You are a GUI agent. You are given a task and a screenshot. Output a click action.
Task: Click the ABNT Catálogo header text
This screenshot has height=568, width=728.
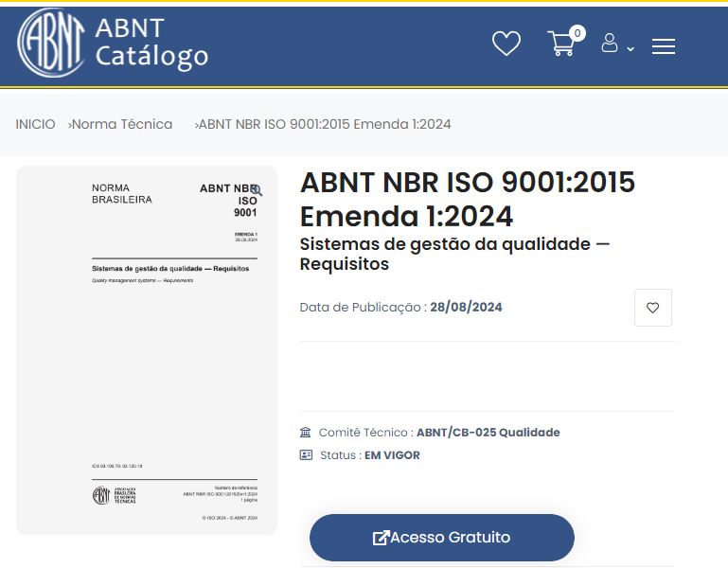point(151,44)
